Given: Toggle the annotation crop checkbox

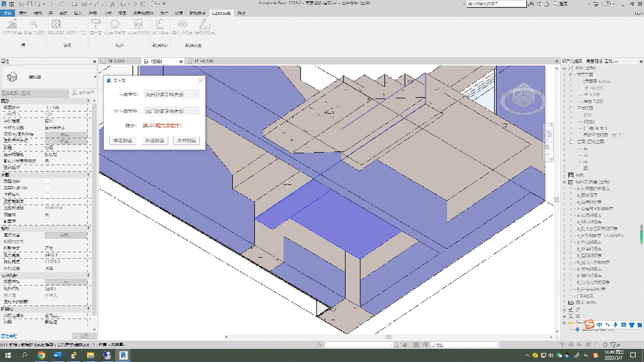Looking at the screenshot, I should point(47,194).
